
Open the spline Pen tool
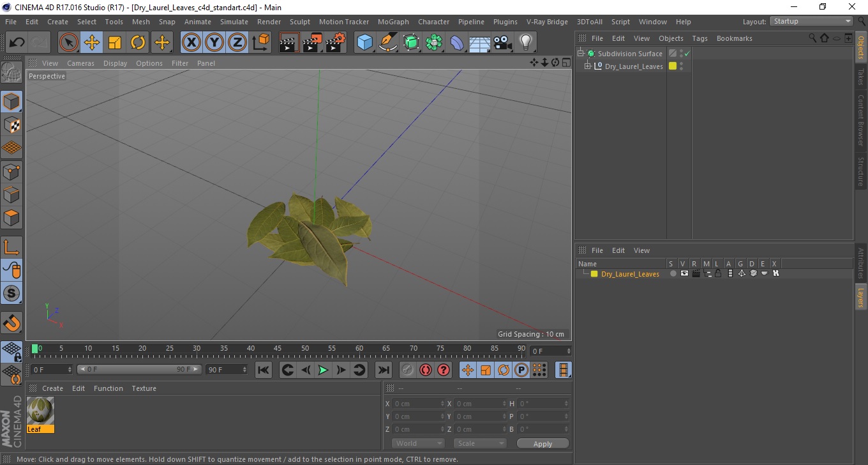[387, 43]
